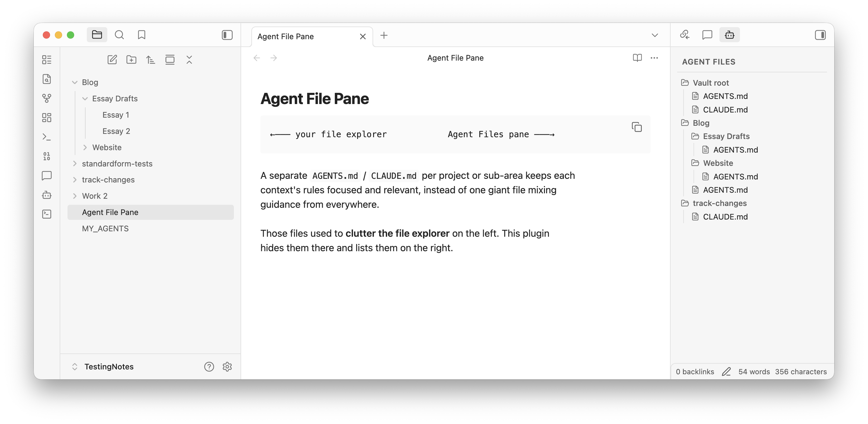The width and height of the screenshot is (868, 424).
Task: Copy the code block contents
Action: click(x=637, y=127)
